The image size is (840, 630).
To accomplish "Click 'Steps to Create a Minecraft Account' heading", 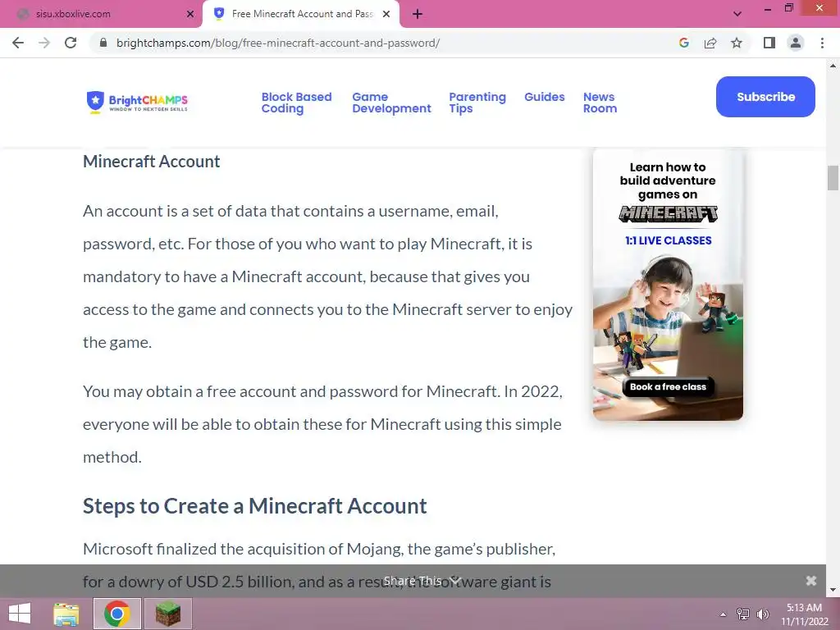I will point(255,505).
